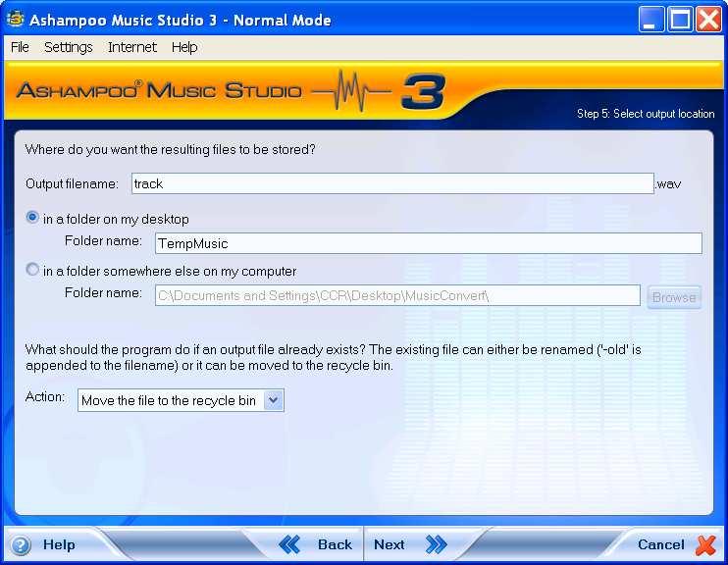Select 'in a folder on my desktop' option

click(33, 218)
